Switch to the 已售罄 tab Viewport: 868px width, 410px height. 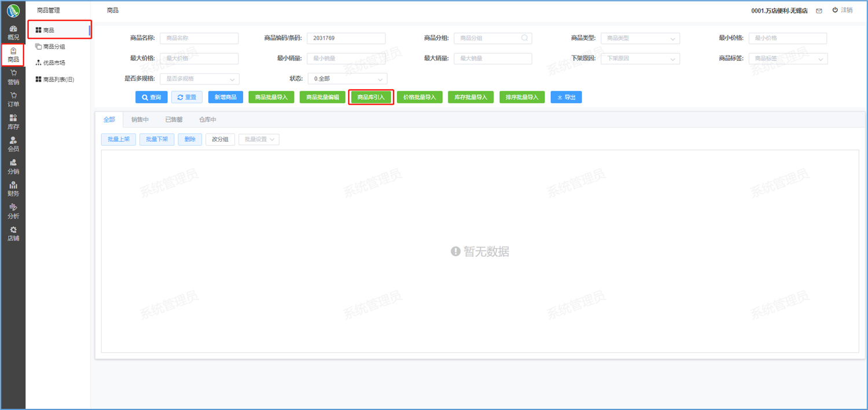tap(174, 120)
